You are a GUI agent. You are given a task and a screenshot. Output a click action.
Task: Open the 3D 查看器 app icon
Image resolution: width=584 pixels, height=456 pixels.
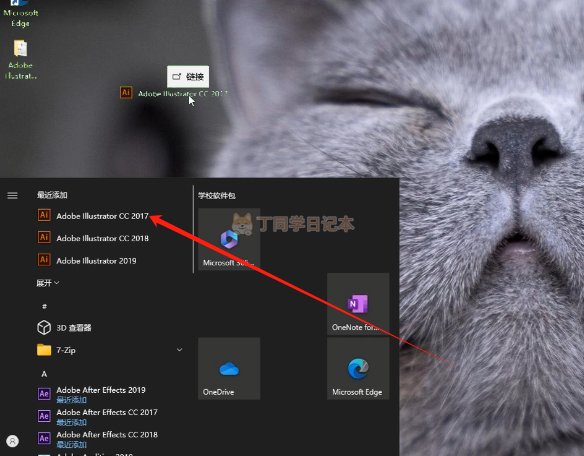(44, 327)
